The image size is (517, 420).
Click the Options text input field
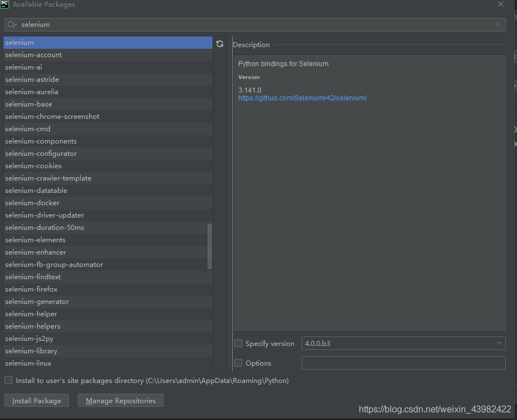point(403,363)
